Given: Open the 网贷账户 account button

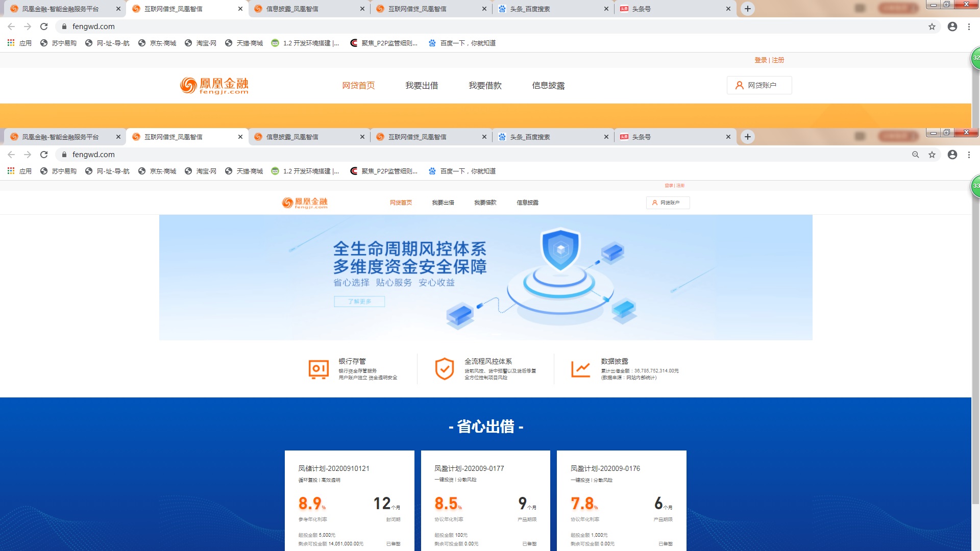Looking at the screenshot, I should [668, 202].
